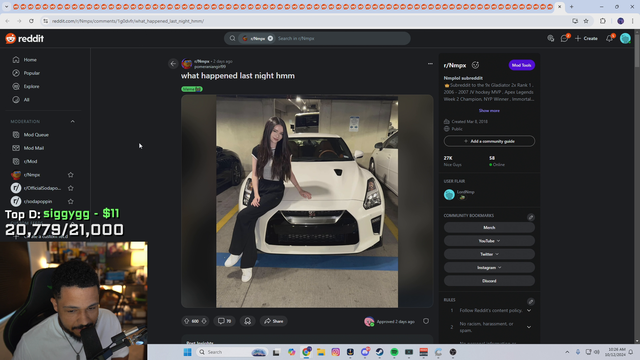Open a new browser tab
This screenshot has height=360, width=640.
tap(571, 7)
